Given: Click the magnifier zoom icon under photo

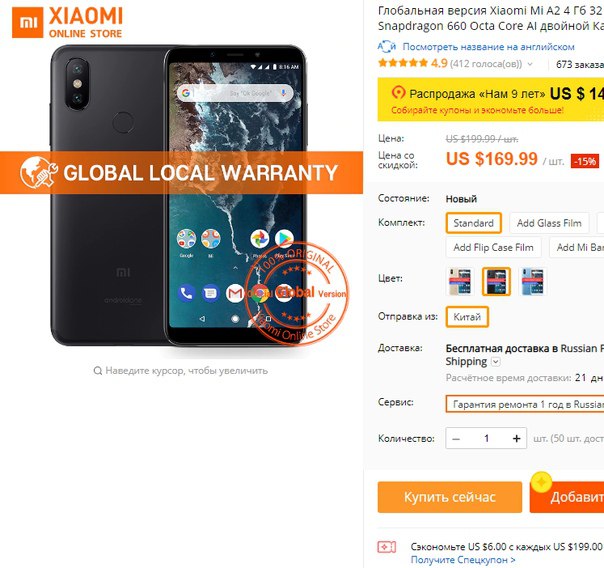Looking at the screenshot, I should [x=98, y=371].
